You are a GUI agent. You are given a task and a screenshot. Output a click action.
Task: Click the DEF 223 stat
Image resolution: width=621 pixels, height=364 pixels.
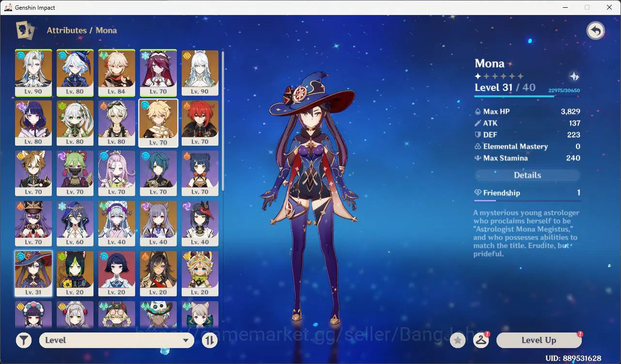(528, 135)
